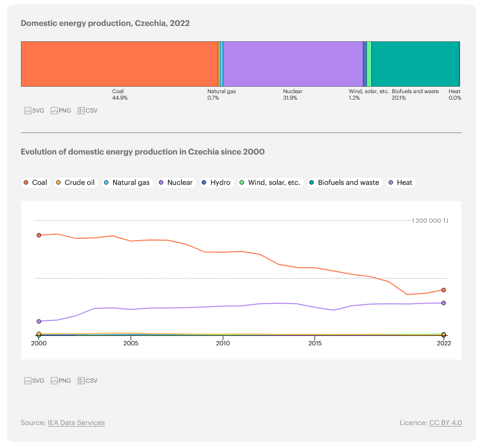The image size is (484, 448).
Task: Download evolution chart as SVG
Action: click(x=34, y=381)
